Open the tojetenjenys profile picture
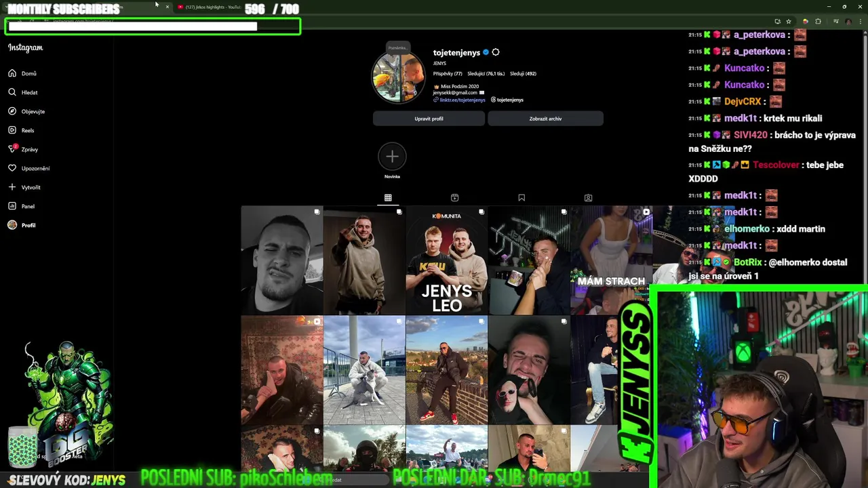 click(399, 78)
